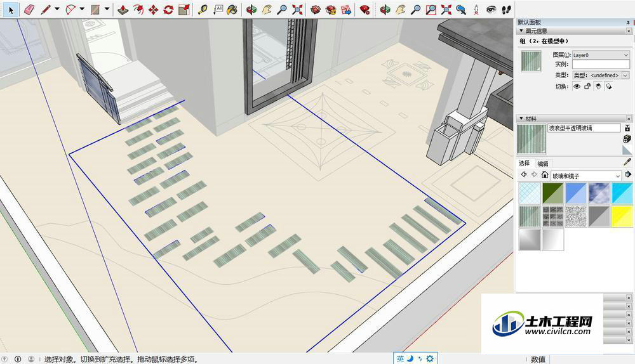This screenshot has height=364, width=635.
Task: Open the Layer0 layer dropdown
Action: (x=601, y=55)
